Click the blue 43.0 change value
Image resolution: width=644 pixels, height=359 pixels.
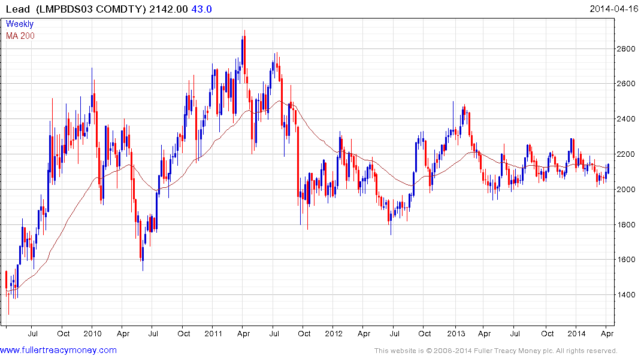(202, 9)
